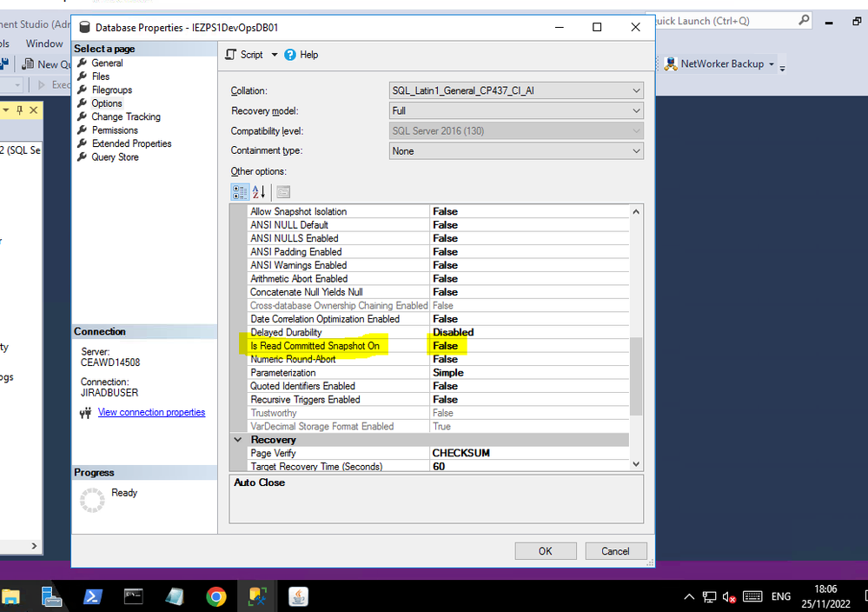The height and width of the screenshot is (612, 868).
Task: Select the Allow Snapshot Isolation row
Action: coord(438,211)
